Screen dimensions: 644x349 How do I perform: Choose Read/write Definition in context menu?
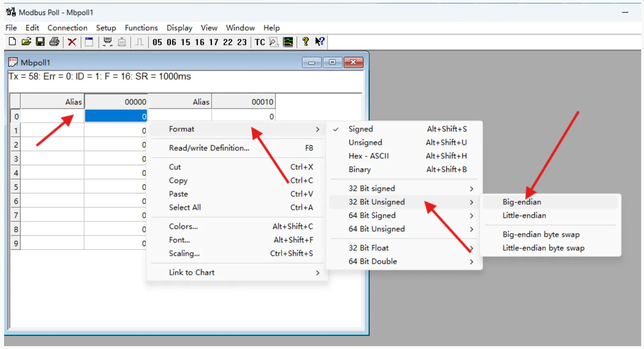237,148
